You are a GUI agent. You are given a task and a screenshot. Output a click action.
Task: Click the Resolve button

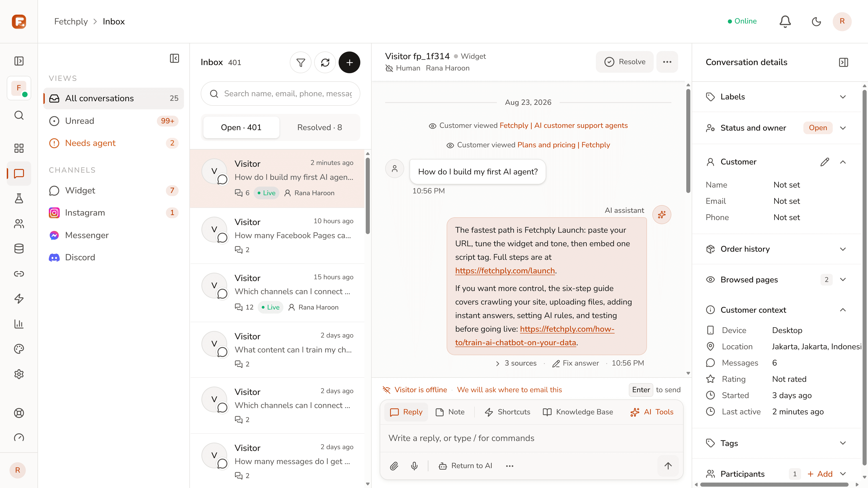pos(625,62)
